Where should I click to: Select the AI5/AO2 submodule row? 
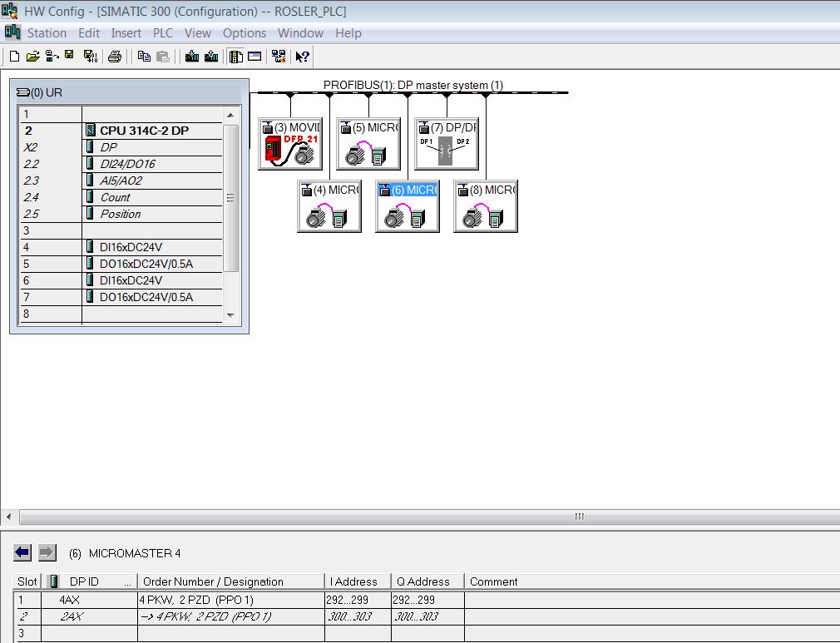pos(121,181)
